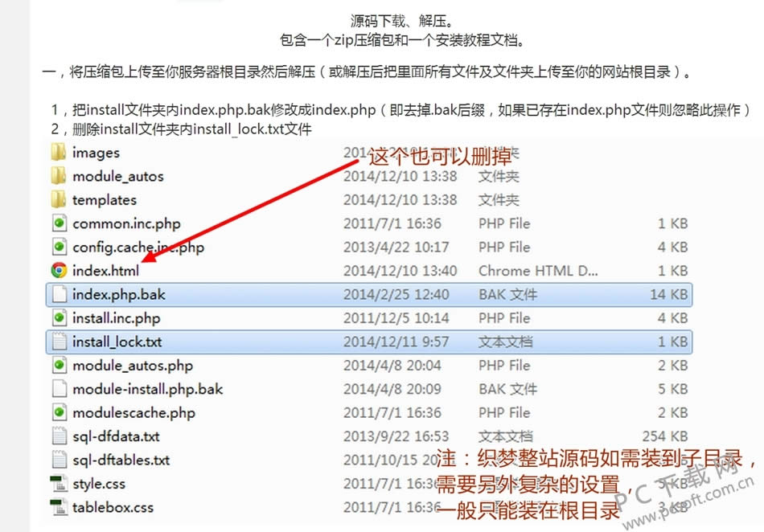Screen dimensions: 764x532
Task: Click the templates folder icon
Action: pyautogui.click(x=58, y=200)
